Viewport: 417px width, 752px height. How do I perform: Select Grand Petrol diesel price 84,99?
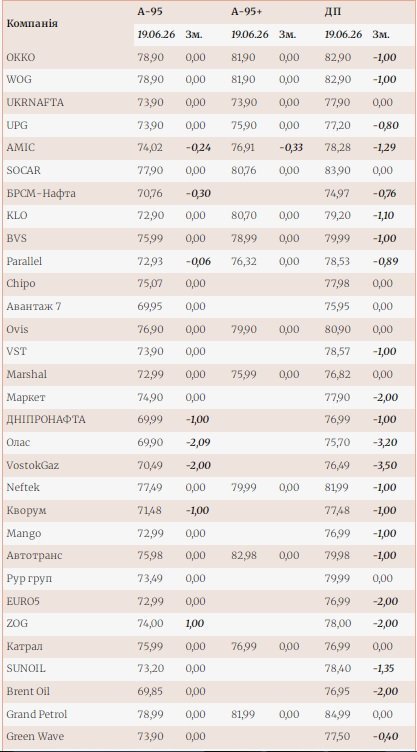(x=337, y=714)
